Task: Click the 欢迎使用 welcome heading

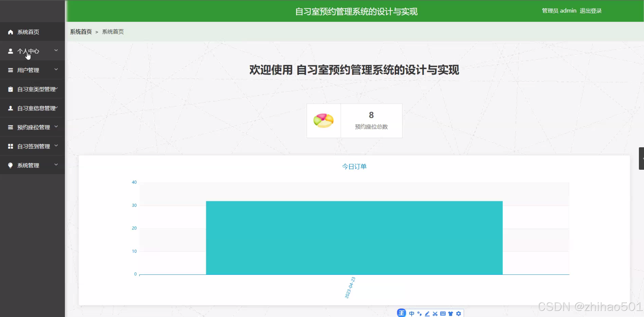Action: (354, 70)
